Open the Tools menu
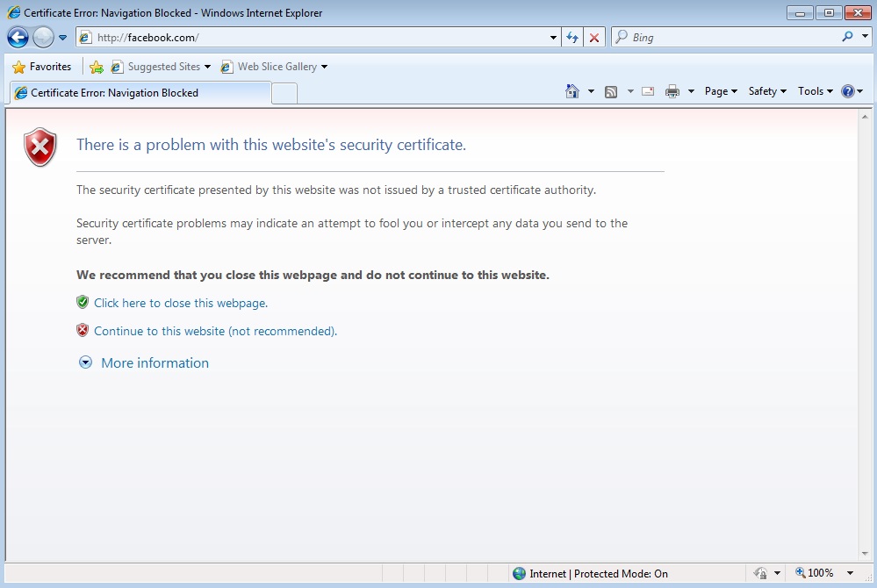Image resolution: width=877 pixels, height=588 pixels. (815, 91)
